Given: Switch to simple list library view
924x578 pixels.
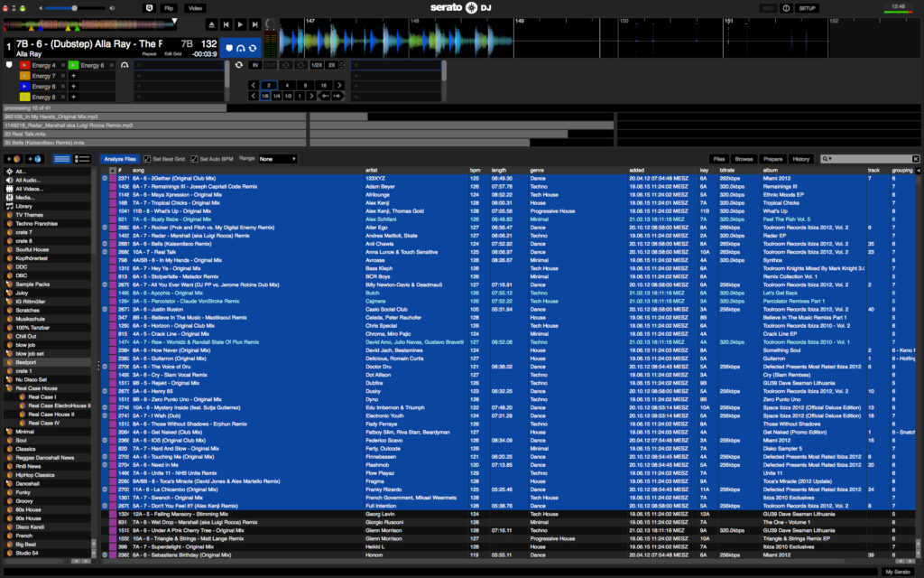Looking at the screenshot, I should (62, 159).
